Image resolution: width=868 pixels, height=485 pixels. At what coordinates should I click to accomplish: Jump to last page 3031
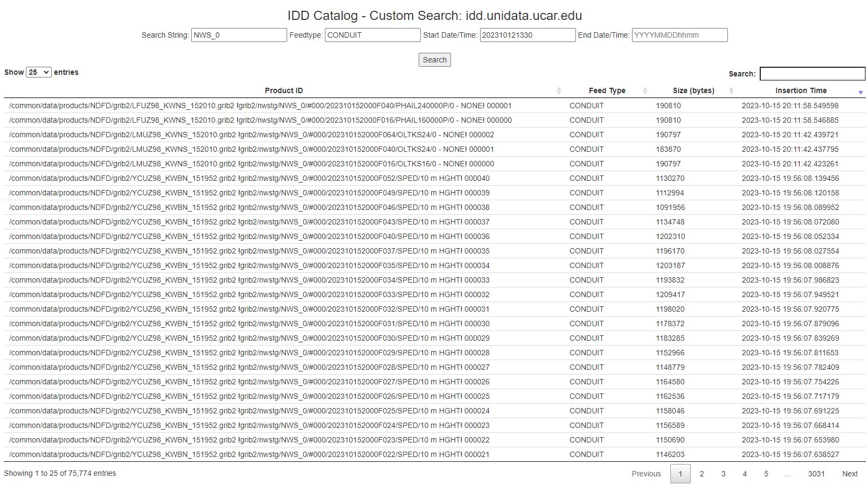[x=816, y=474]
